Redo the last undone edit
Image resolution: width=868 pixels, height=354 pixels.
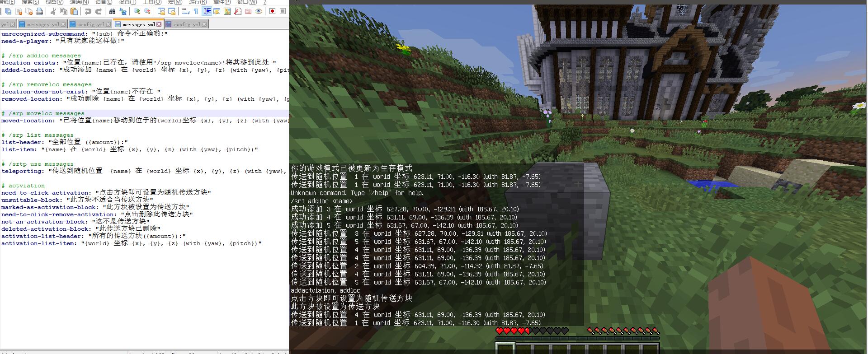[x=99, y=11]
